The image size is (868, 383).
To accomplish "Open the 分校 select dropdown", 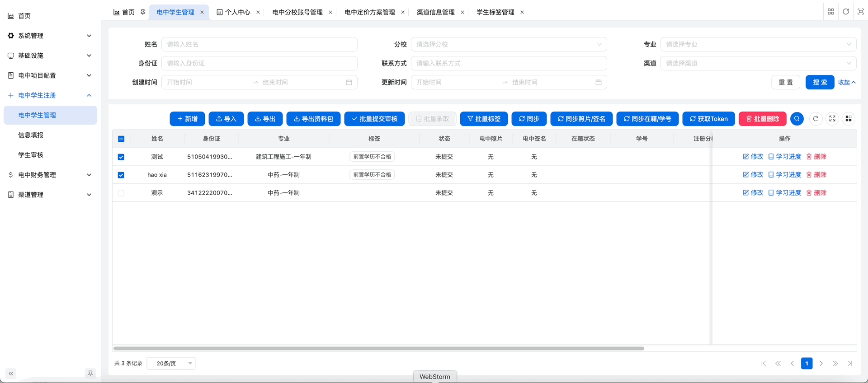I will point(509,44).
